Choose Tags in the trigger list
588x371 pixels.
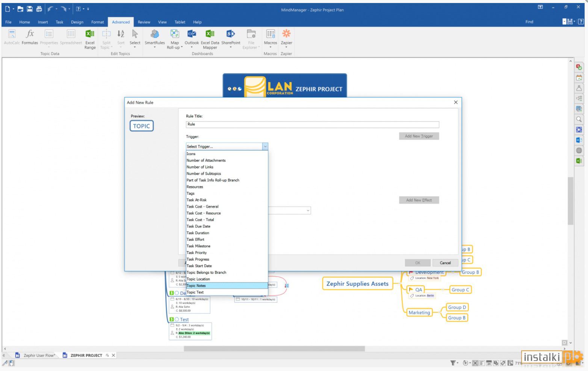tap(227, 193)
